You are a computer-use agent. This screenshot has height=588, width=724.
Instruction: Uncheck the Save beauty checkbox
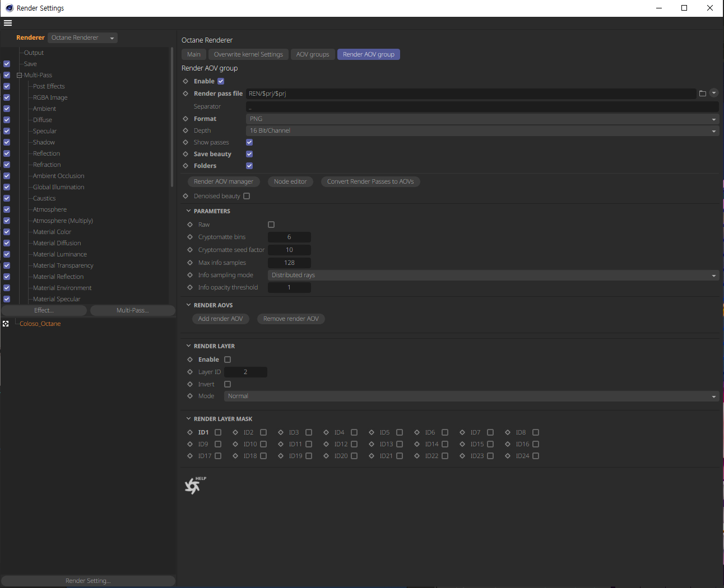tap(249, 154)
